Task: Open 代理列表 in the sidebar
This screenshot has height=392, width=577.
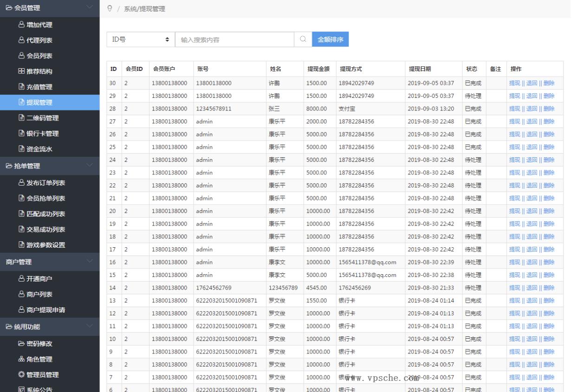Action: pos(50,40)
